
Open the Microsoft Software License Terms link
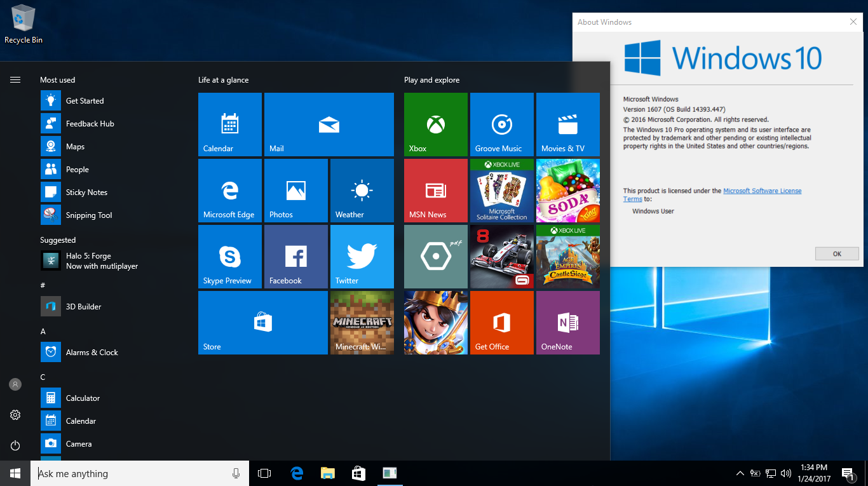coord(762,190)
